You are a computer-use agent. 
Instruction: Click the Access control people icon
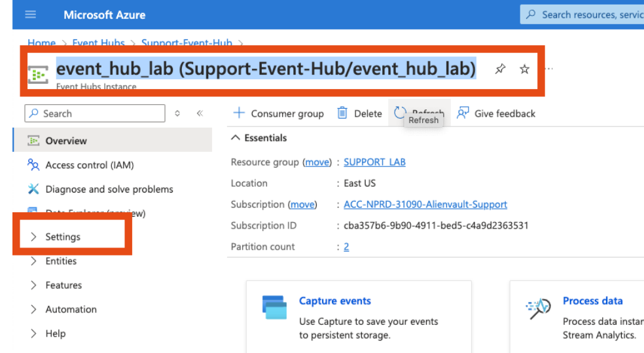(x=33, y=165)
